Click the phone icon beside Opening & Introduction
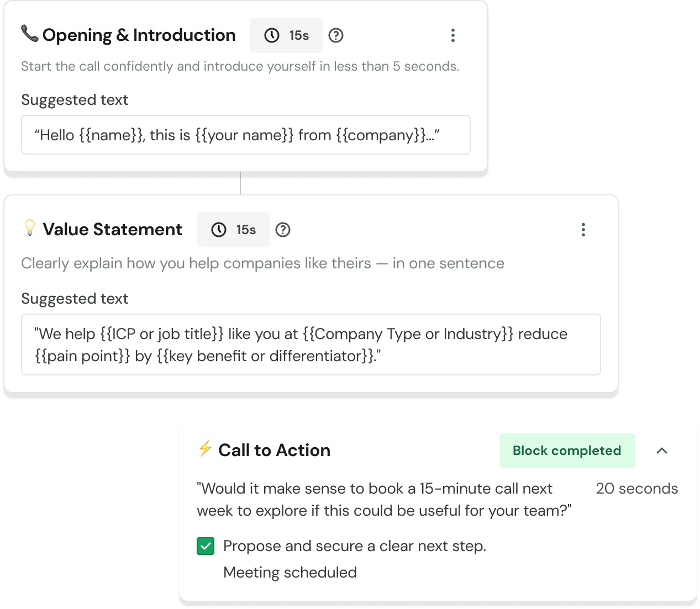This screenshot has width=700, height=609. tap(29, 34)
